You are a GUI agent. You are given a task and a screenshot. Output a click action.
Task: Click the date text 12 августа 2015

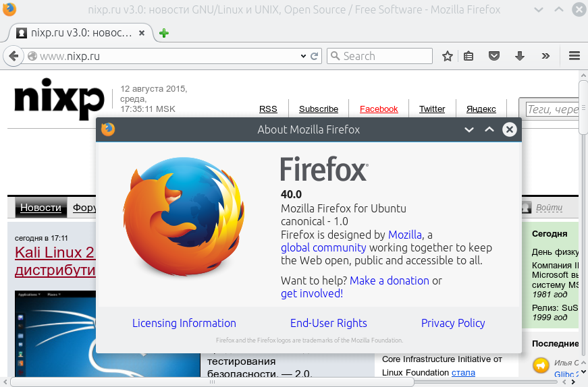pyautogui.click(x=153, y=89)
